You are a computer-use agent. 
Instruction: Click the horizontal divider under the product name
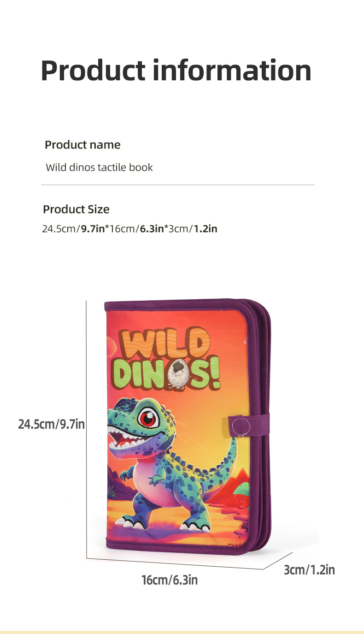[x=178, y=185]
